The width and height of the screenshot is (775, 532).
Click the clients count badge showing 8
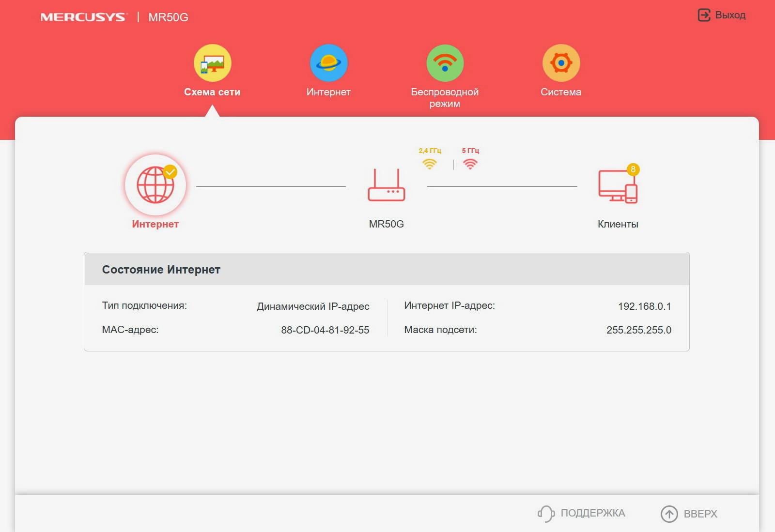coord(633,169)
